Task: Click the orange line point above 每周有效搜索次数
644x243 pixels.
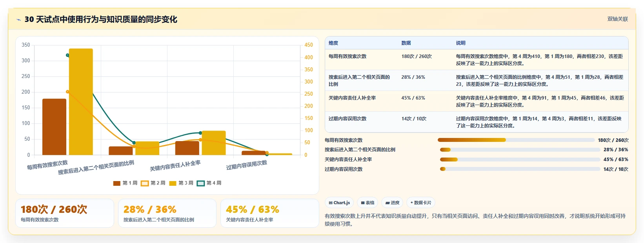Action: click(x=67, y=92)
